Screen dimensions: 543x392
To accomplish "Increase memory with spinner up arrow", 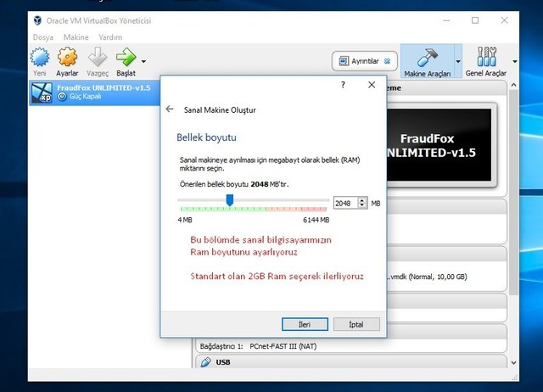I will point(362,199).
